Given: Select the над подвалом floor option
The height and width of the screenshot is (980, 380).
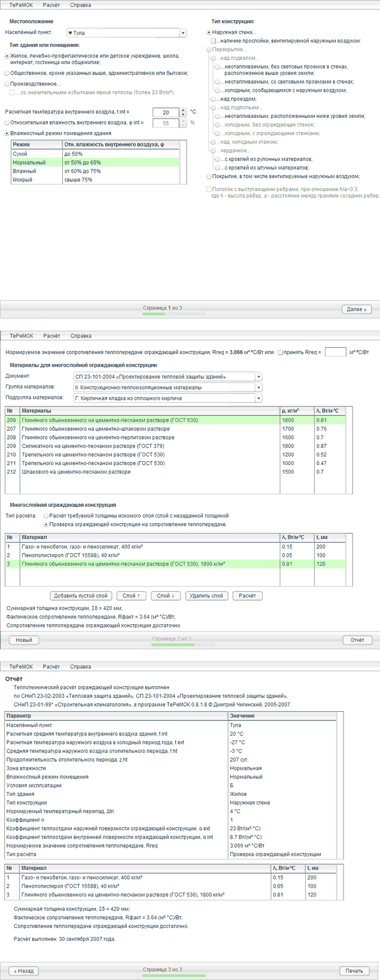Looking at the screenshot, I should 214,58.
